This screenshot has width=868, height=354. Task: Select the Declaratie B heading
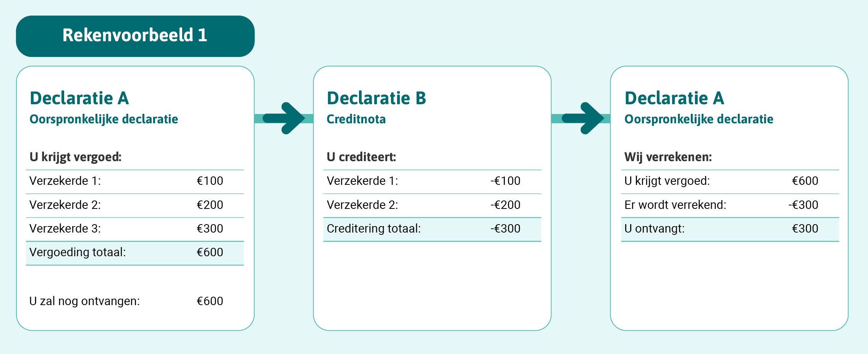pyautogui.click(x=376, y=99)
